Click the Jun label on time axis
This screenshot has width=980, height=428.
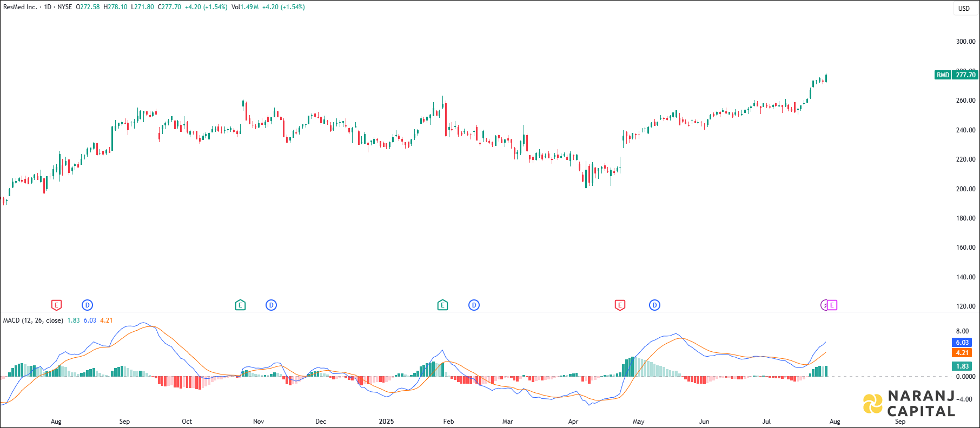[x=704, y=422]
